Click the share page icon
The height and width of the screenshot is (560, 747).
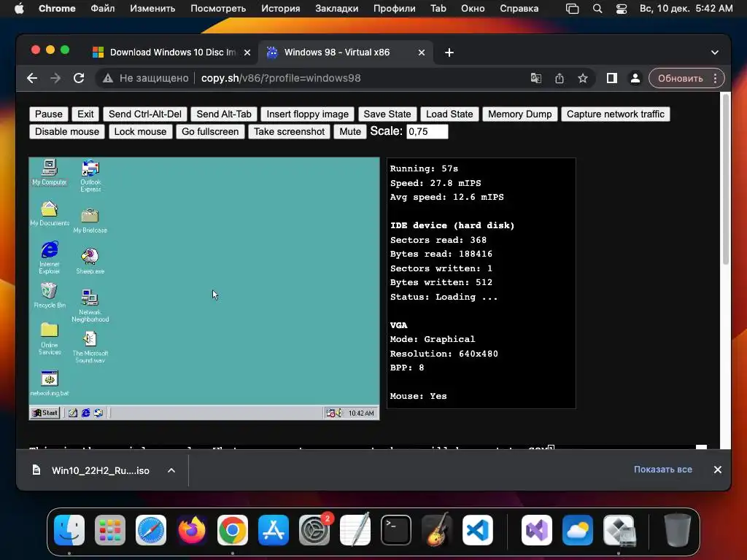(x=560, y=78)
